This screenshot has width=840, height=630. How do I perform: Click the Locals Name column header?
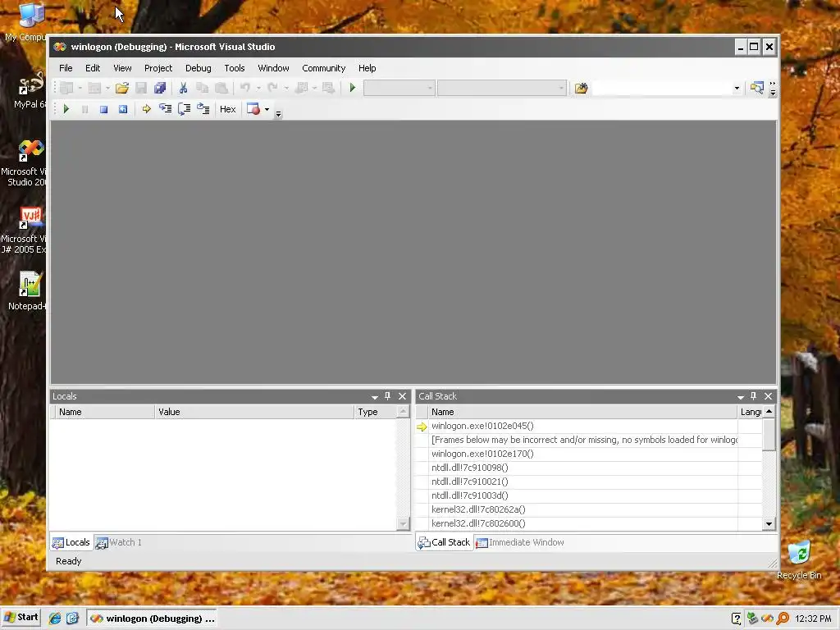tap(105, 412)
